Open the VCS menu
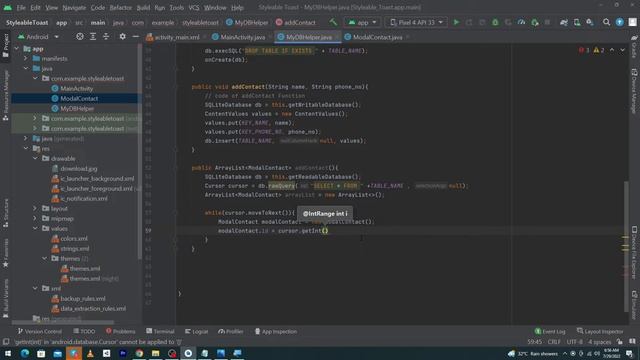The height and width of the screenshot is (360, 640). [194, 7]
